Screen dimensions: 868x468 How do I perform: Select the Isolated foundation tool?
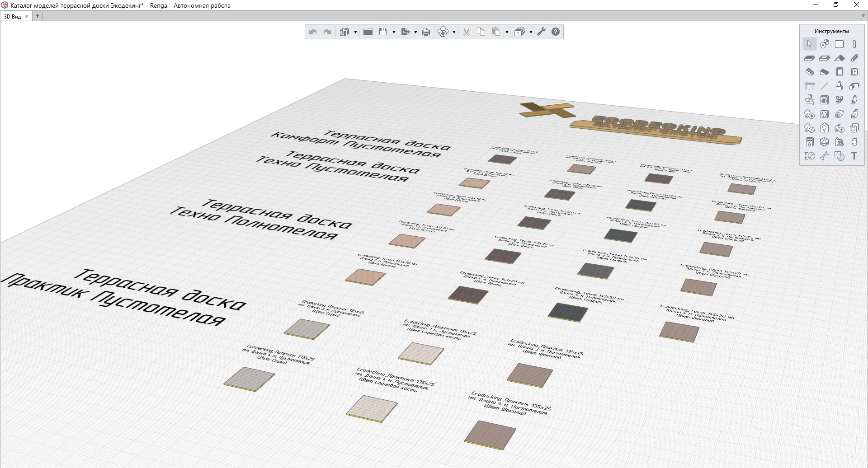[840, 86]
